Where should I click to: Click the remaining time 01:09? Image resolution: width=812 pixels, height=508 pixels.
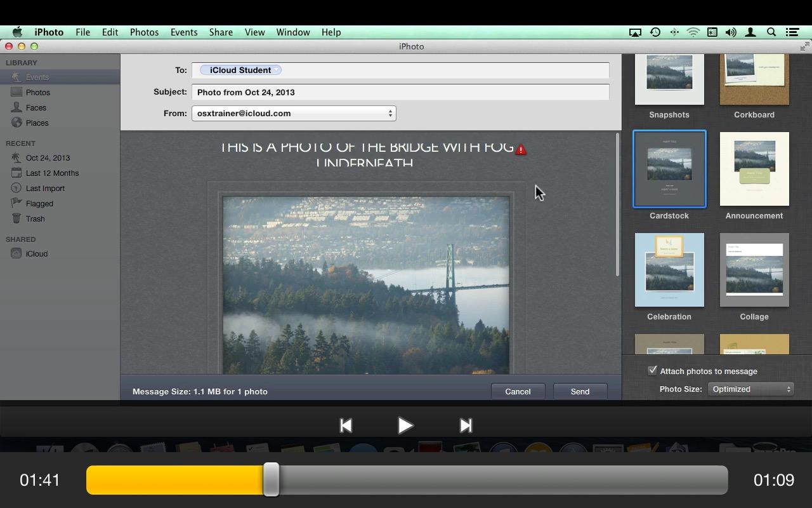[773, 480]
